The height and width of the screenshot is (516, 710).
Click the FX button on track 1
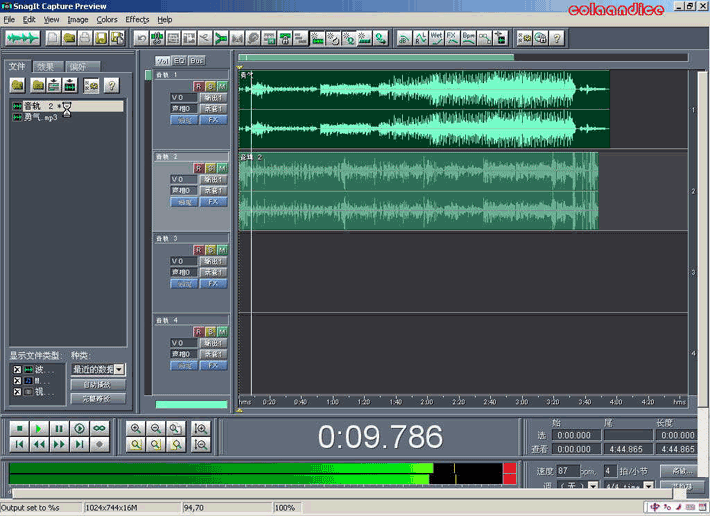click(x=213, y=119)
